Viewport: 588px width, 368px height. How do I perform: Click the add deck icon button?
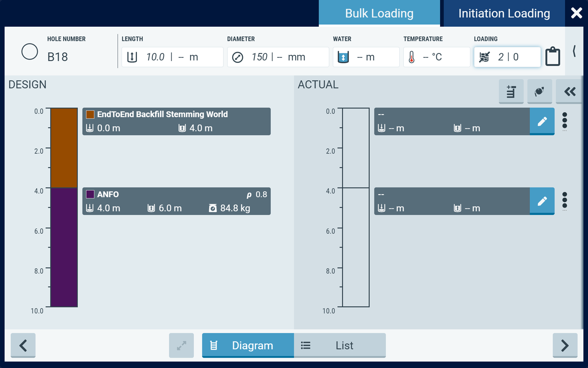tap(511, 91)
